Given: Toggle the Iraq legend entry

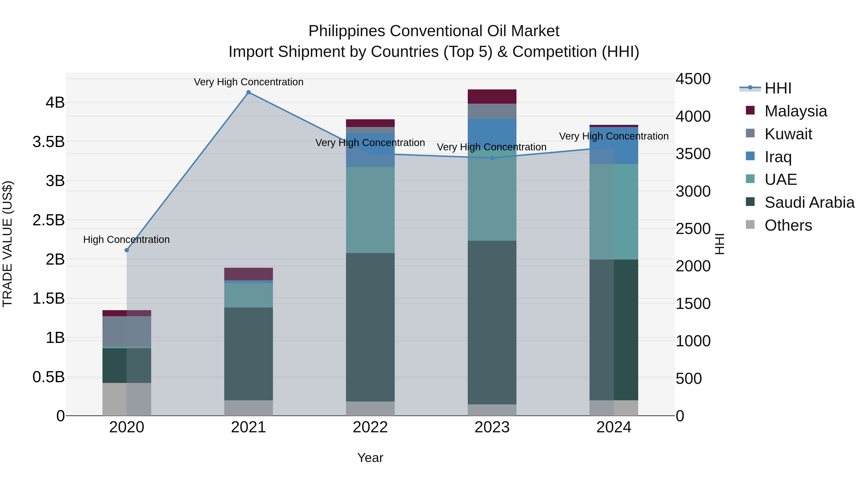Looking at the screenshot, I should pos(769,157).
